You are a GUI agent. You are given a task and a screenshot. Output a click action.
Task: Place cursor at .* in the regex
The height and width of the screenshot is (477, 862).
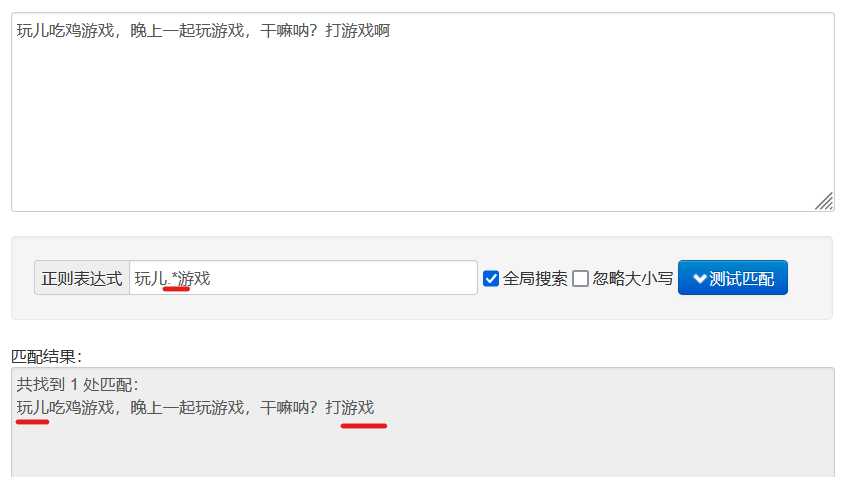(x=173, y=279)
